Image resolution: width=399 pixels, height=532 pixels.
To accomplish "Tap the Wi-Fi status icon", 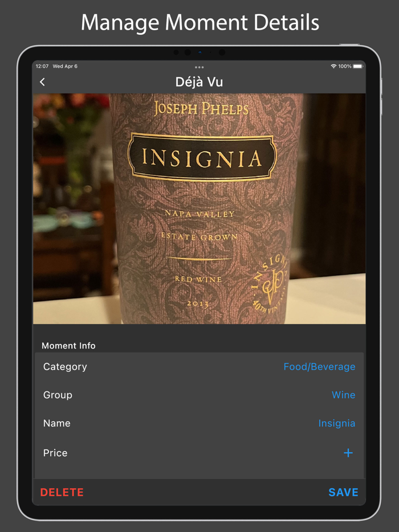I will coord(333,66).
